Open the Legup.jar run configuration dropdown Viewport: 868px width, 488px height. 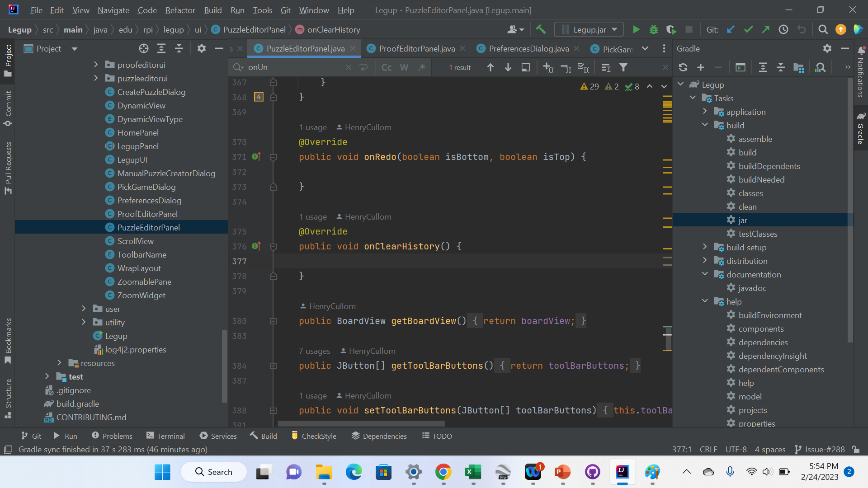[613, 29]
